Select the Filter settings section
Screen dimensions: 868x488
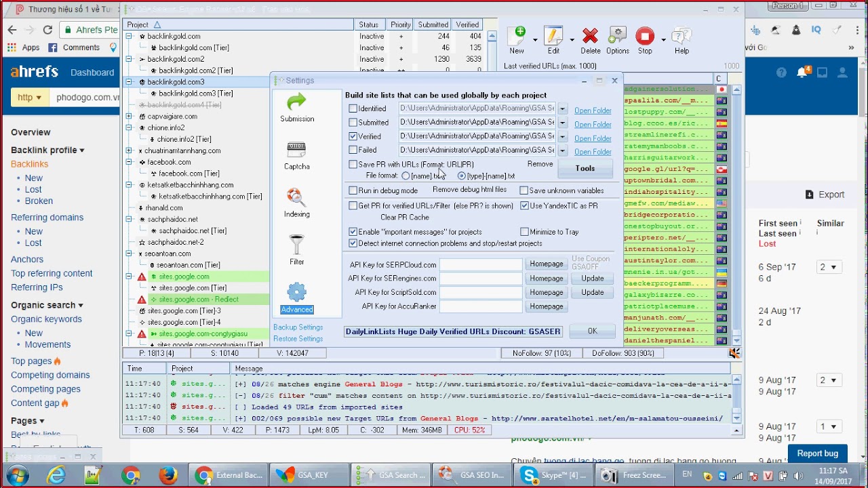pyautogui.click(x=297, y=251)
